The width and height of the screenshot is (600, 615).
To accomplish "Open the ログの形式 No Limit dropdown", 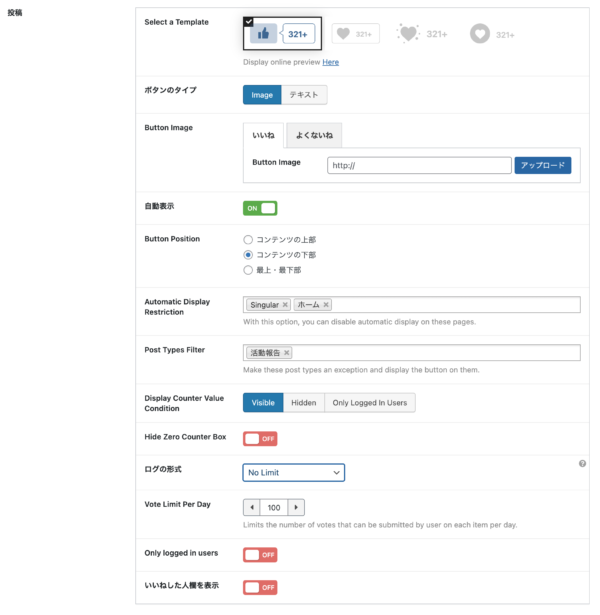I will (294, 473).
